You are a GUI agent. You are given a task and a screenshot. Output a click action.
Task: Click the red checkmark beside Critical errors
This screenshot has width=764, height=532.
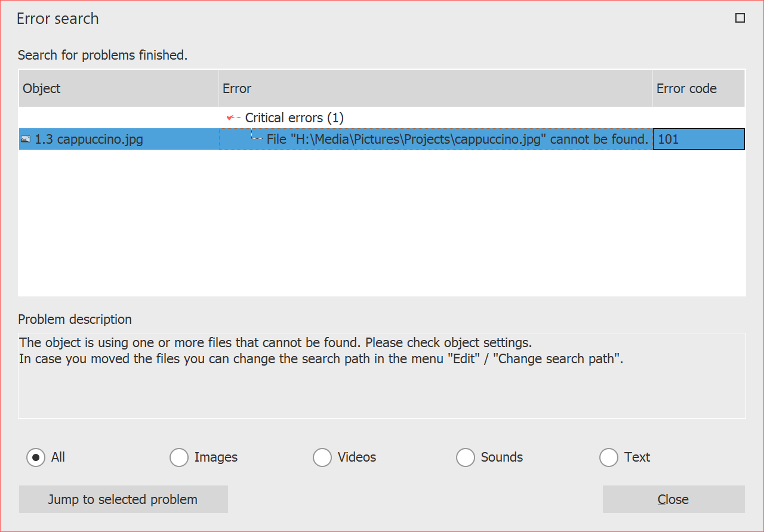coord(230,117)
